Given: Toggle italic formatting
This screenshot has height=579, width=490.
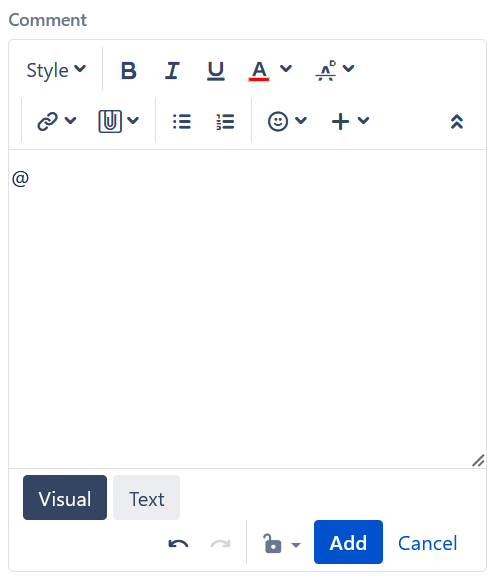Looking at the screenshot, I should point(172,70).
